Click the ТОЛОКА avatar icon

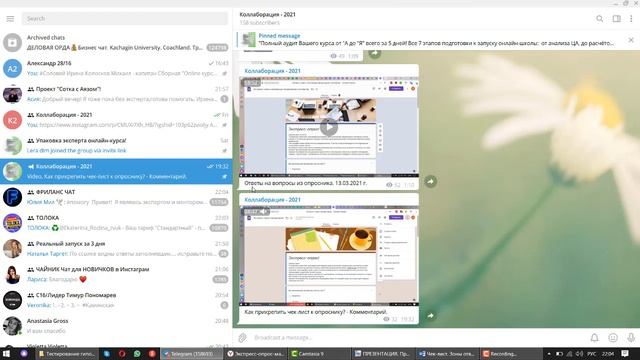coord(12,222)
